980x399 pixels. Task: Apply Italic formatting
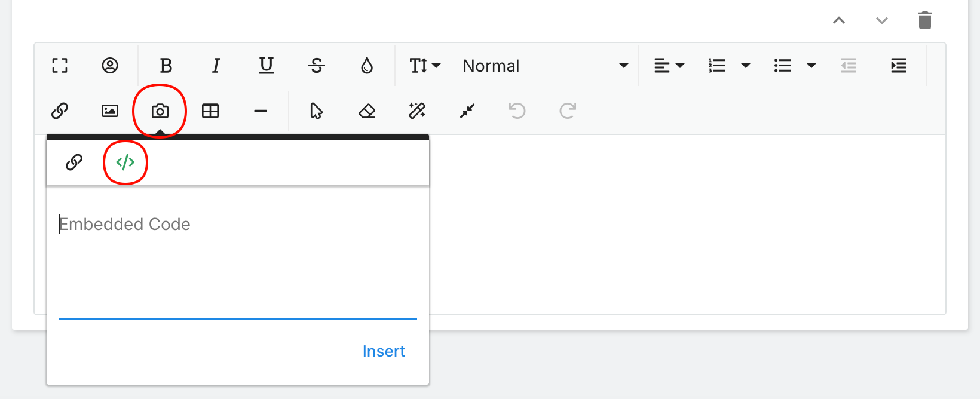point(216,66)
